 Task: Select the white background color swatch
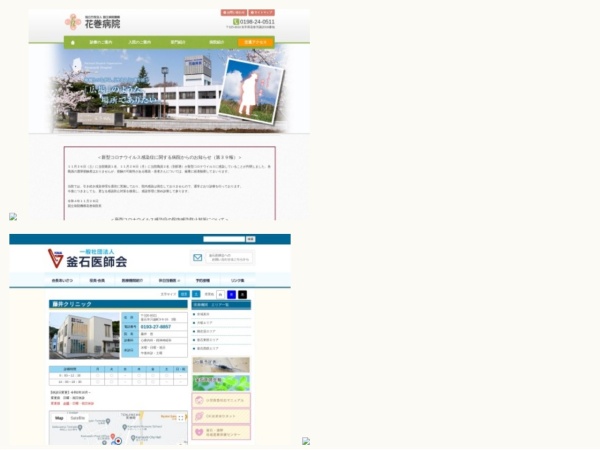click(220, 294)
